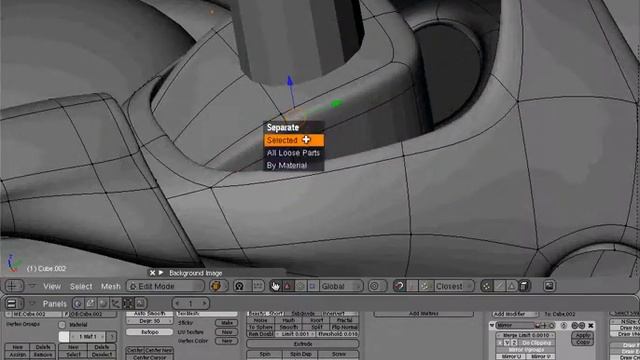Toggle the Retopo button
The height and width of the screenshot is (360, 640).
(150, 332)
